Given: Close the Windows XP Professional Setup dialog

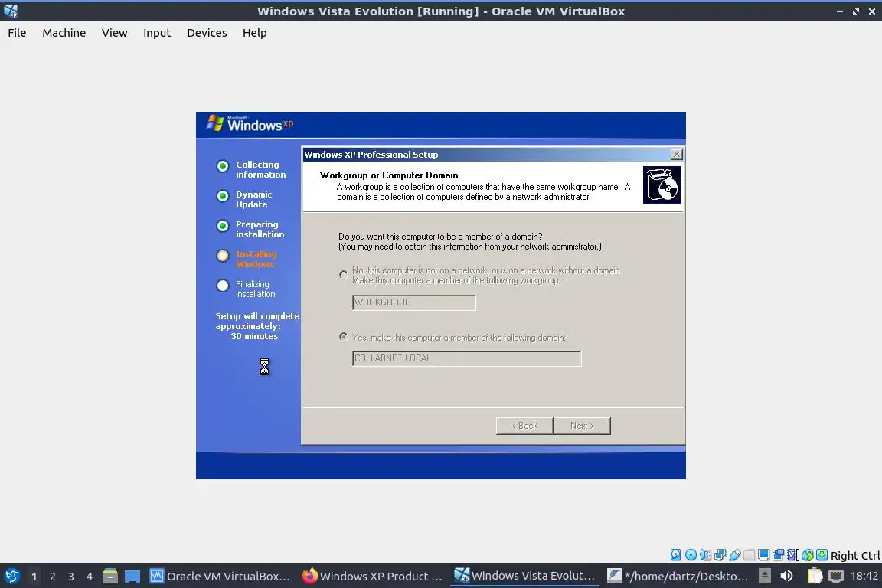Looking at the screenshot, I should coord(677,154).
